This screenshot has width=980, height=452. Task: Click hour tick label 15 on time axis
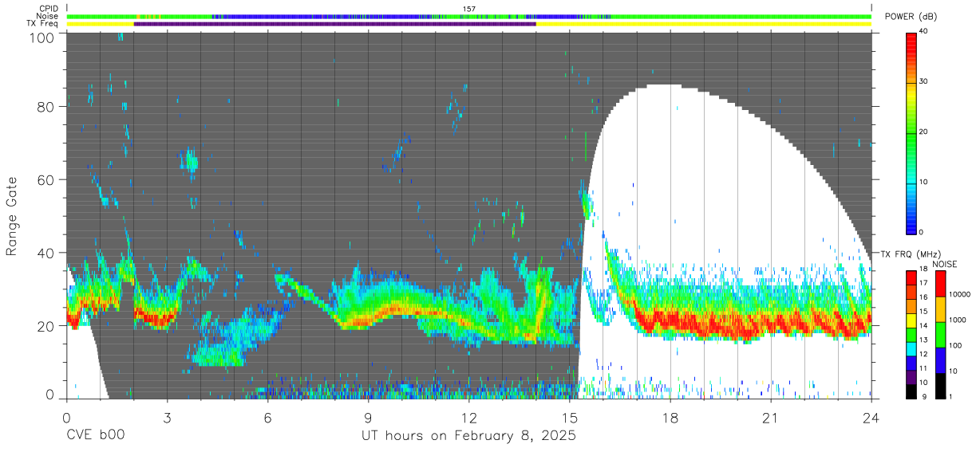(x=569, y=418)
